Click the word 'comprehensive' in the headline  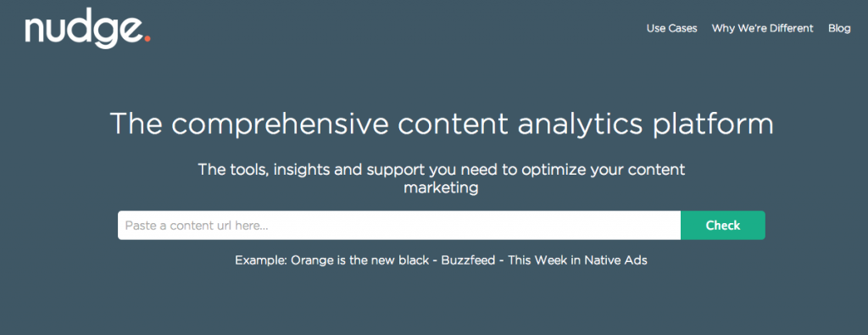(x=280, y=125)
